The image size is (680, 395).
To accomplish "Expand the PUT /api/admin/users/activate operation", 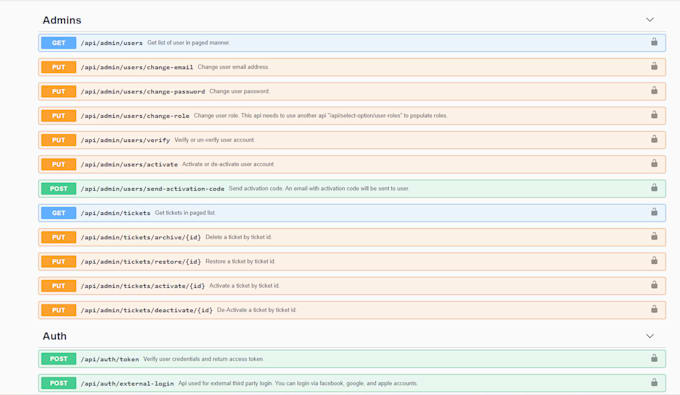I will (352, 164).
